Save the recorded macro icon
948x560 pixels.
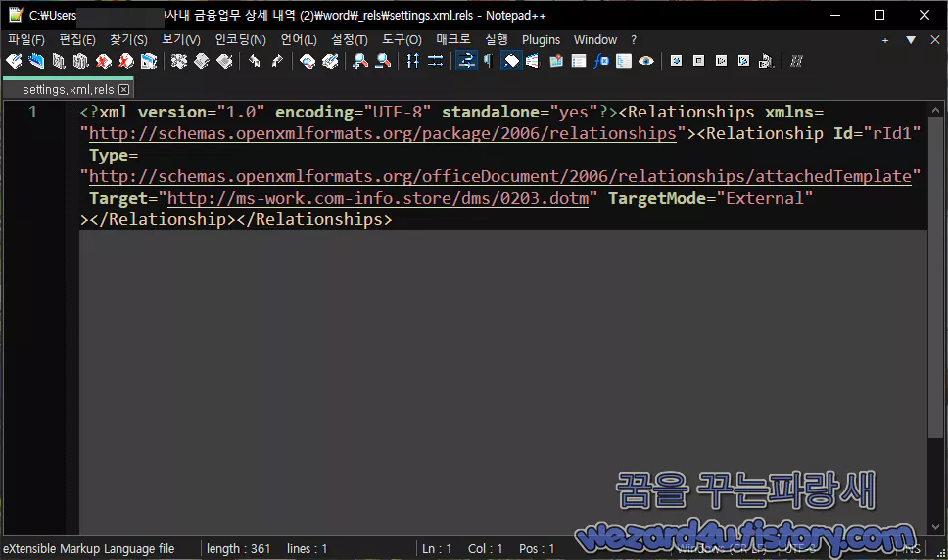point(767,61)
